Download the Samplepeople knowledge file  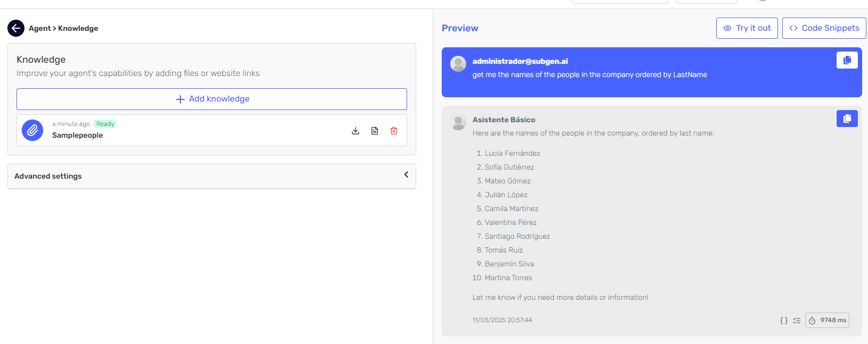pyautogui.click(x=356, y=131)
